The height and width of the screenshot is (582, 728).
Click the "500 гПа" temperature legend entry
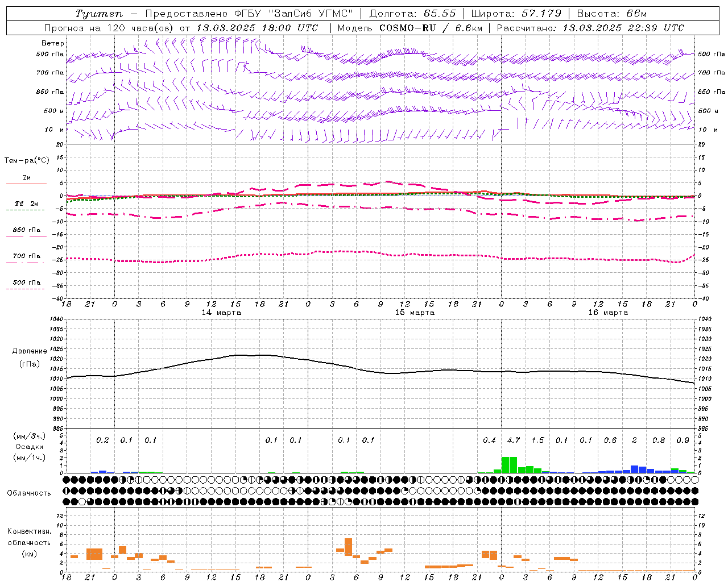pyautogui.click(x=27, y=282)
